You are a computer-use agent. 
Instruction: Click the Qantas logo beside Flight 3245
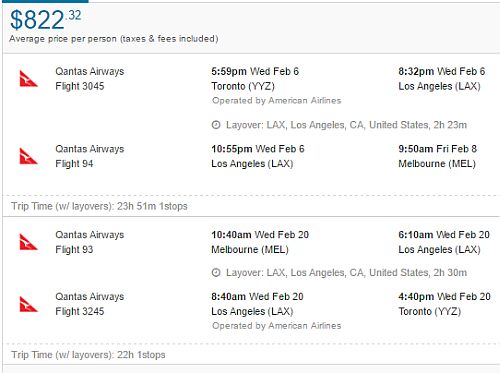click(28, 304)
